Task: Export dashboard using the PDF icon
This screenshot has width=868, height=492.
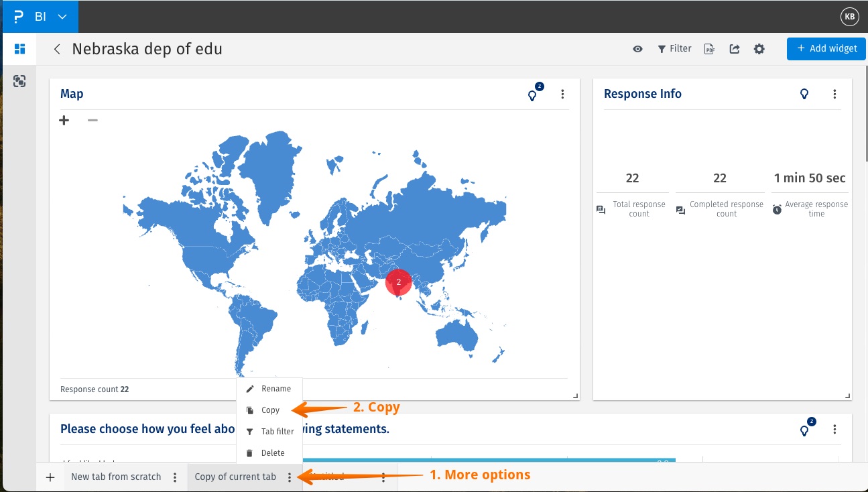Action: click(x=709, y=49)
